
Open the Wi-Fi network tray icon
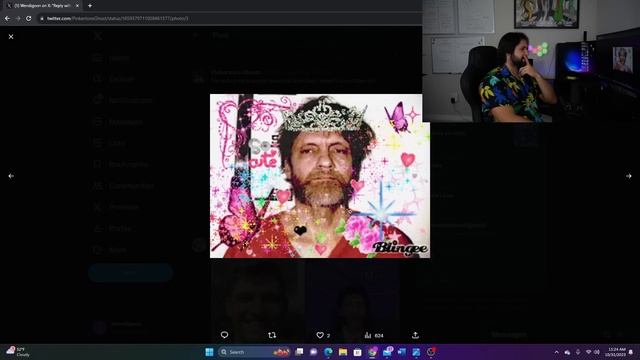(x=588, y=352)
